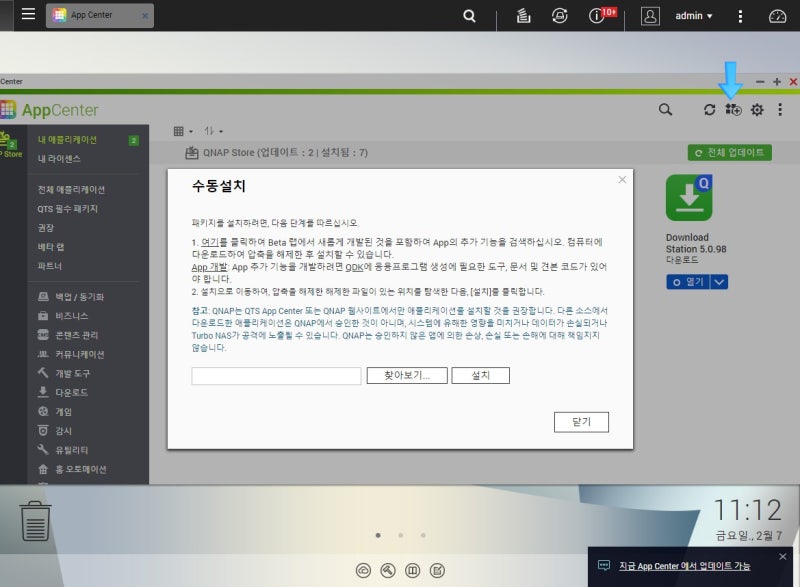Open the Recycle Bin on desktop
Viewport: 800px width, 587px height.
(37, 519)
